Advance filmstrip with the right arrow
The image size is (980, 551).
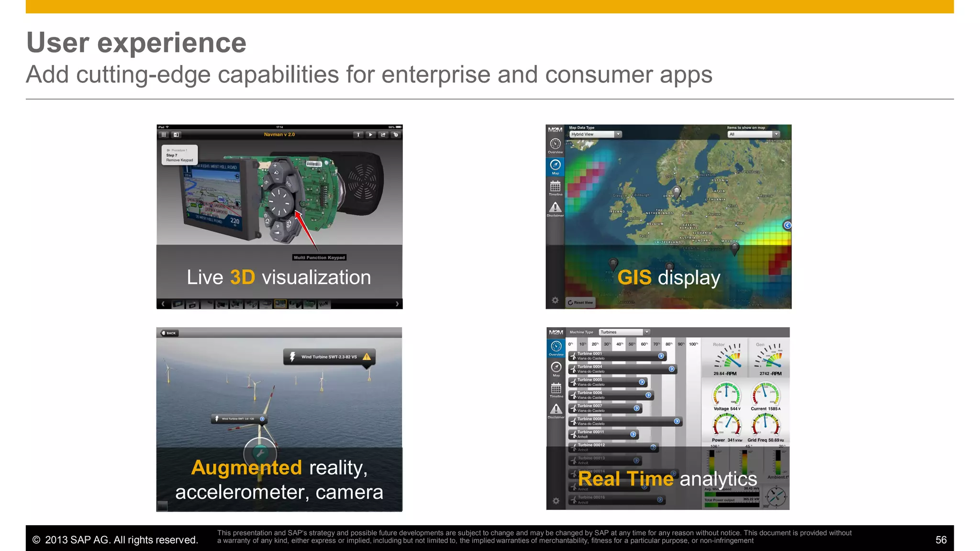397,304
